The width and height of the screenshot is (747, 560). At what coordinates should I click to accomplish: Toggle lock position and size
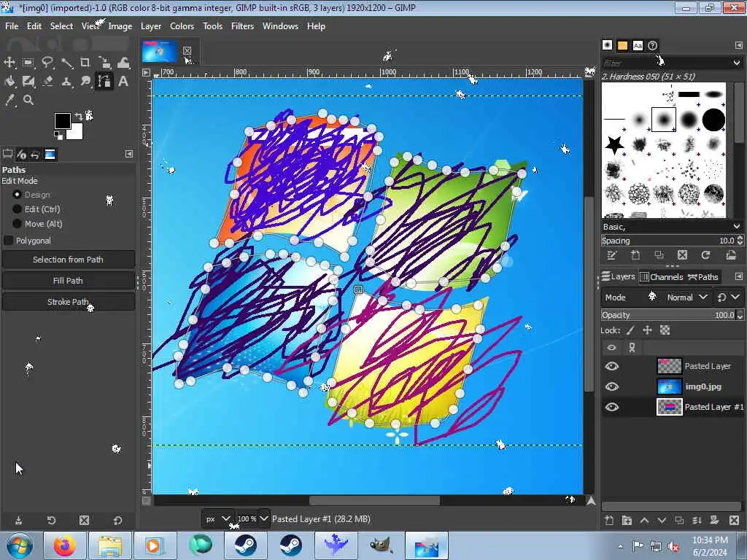tap(647, 330)
